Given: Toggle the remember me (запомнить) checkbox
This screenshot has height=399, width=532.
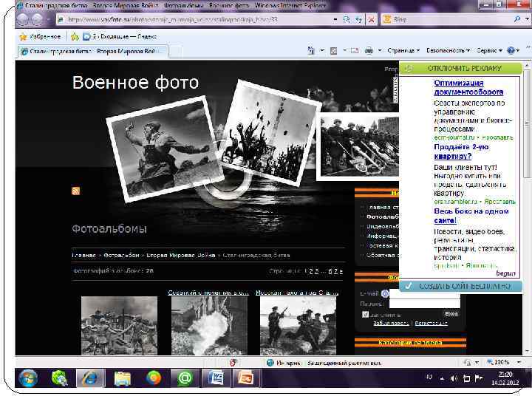Looking at the screenshot, I should pyautogui.click(x=365, y=314).
